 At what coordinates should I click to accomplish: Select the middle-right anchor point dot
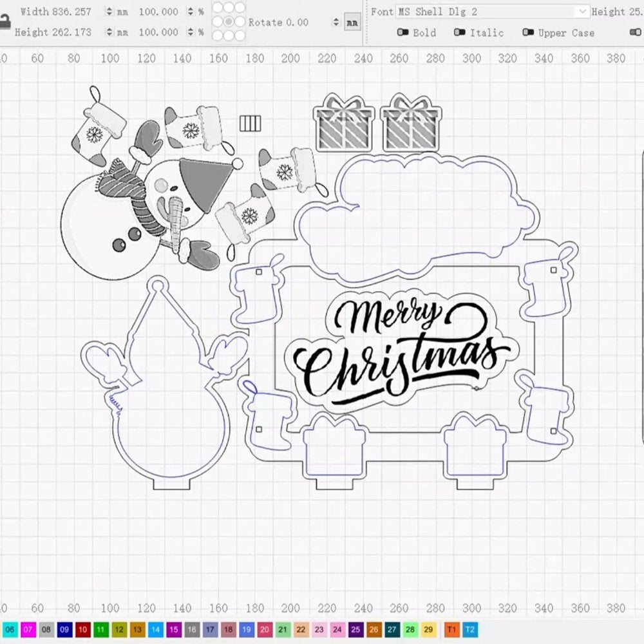point(240,21)
